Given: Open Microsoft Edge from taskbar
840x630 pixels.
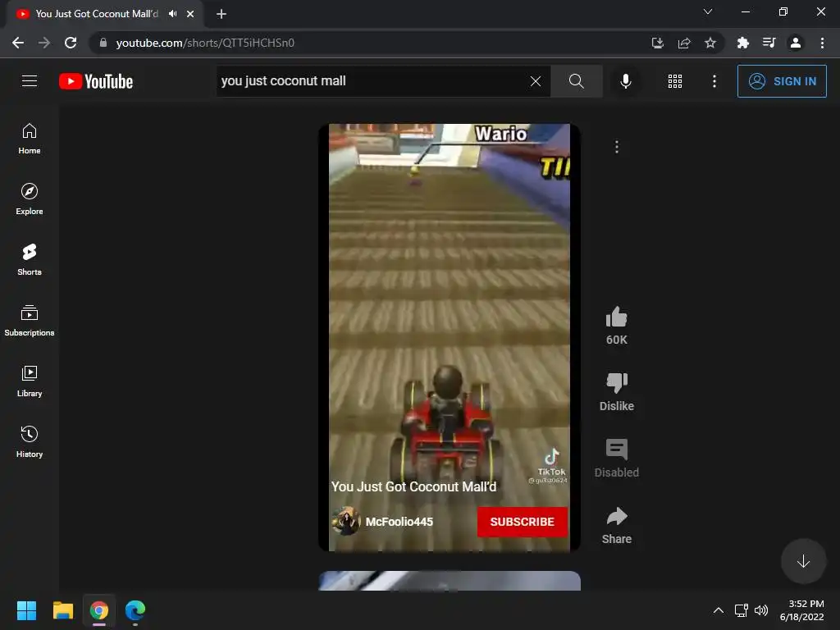Looking at the screenshot, I should point(135,610).
